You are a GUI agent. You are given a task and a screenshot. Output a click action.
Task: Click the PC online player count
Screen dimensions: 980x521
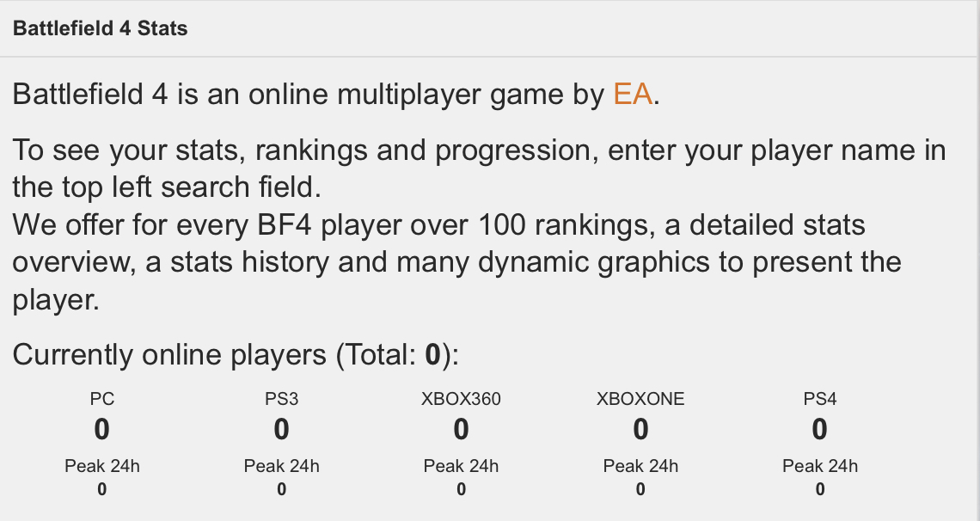[x=102, y=429]
